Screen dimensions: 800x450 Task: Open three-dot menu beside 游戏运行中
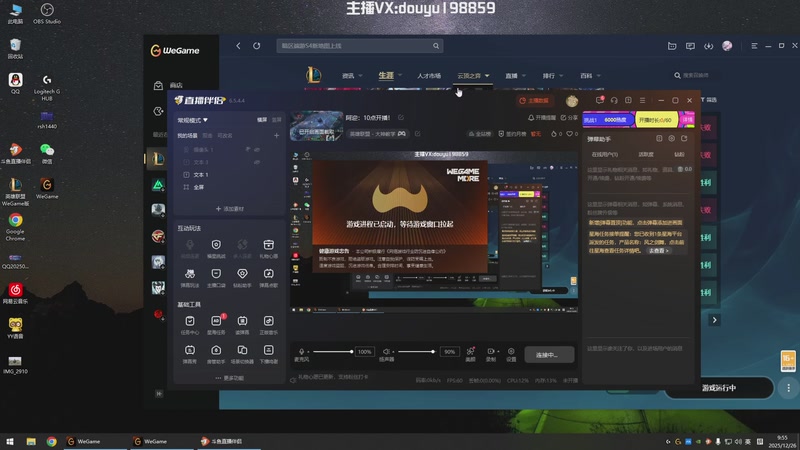(x=788, y=388)
